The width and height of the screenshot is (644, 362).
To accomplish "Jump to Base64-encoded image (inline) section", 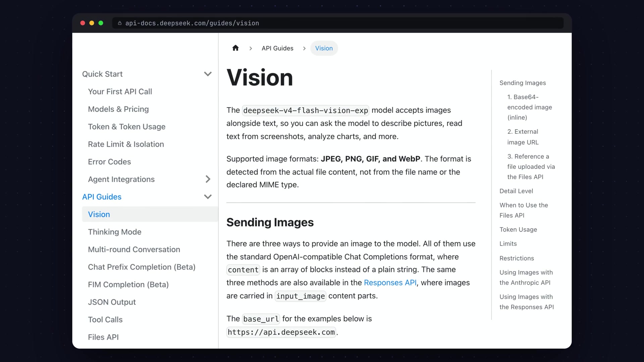I will click(530, 107).
